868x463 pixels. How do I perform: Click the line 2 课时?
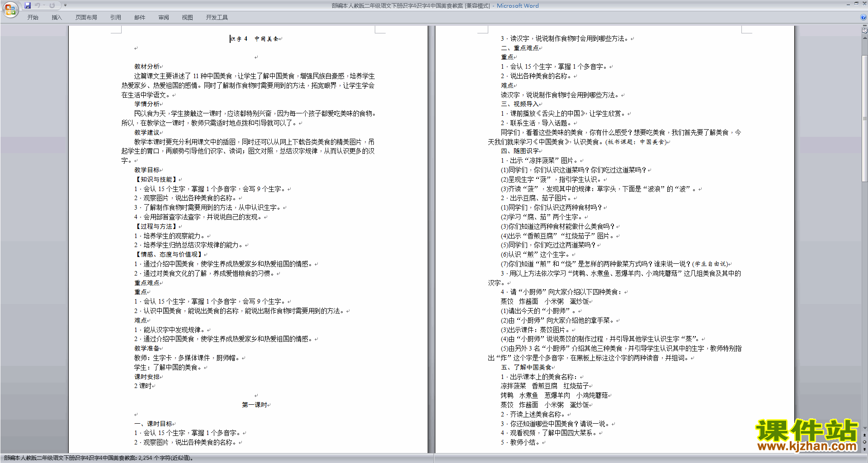[143, 386]
